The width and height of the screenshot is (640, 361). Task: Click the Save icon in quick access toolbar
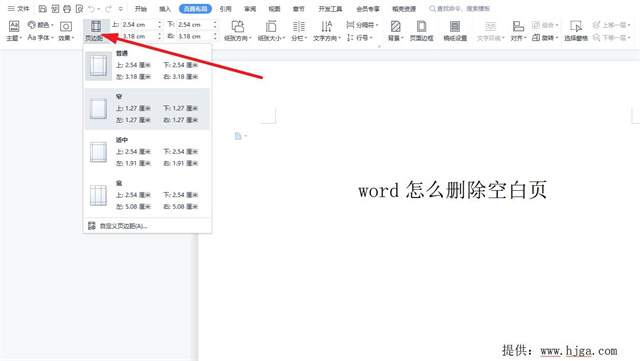coord(43,9)
